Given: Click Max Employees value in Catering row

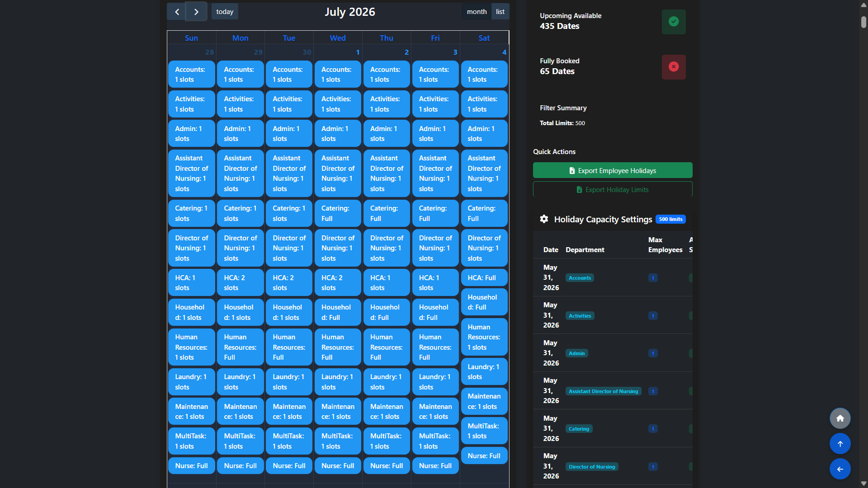Looking at the screenshot, I should click(653, 429).
